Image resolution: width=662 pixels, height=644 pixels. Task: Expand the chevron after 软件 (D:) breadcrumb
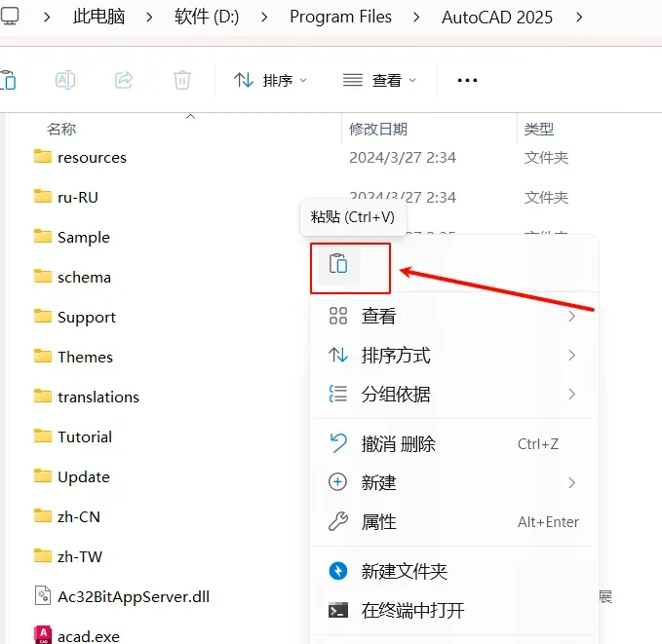(x=264, y=18)
